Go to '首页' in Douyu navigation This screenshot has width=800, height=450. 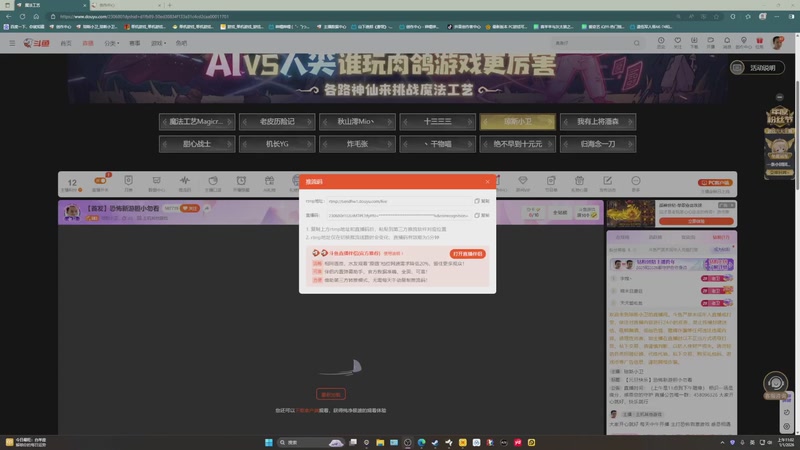(x=66, y=43)
